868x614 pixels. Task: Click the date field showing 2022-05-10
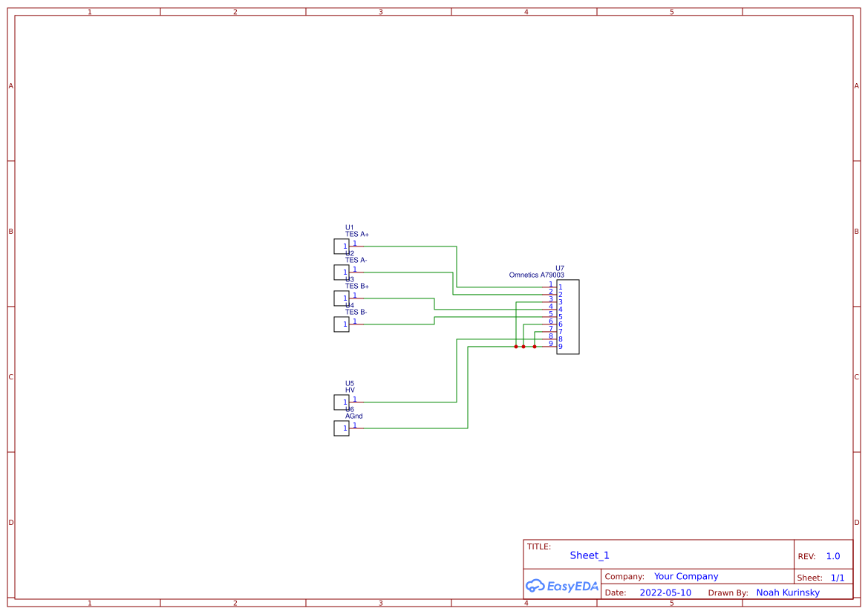[665, 592]
